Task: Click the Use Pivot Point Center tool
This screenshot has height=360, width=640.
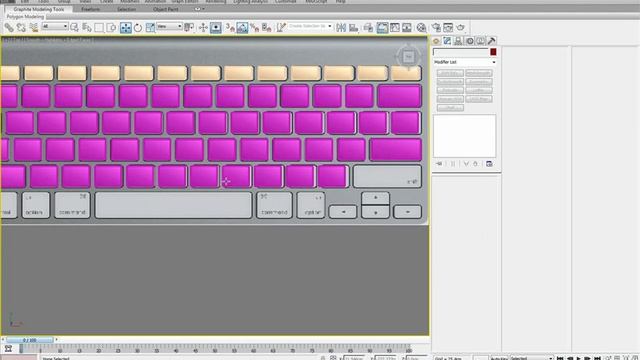Action: point(189,28)
